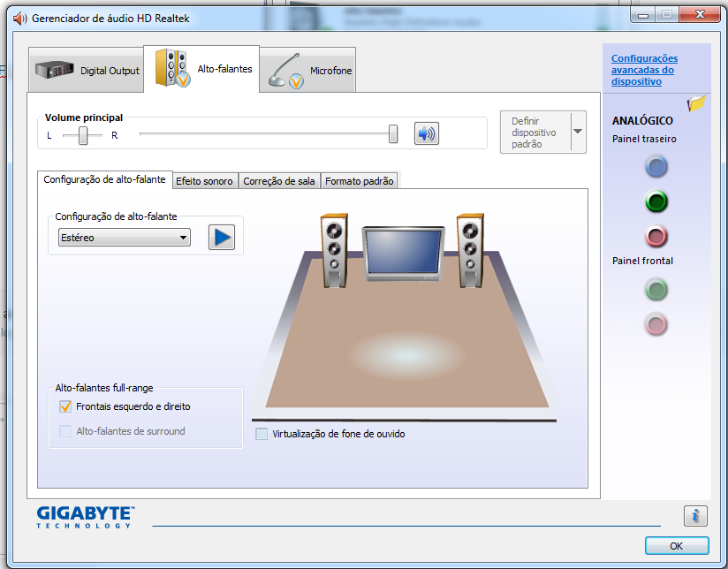The height and width of the screenshot is (569, 728).
Task: Switch to the Digital Output tab
Action: tap(87, 71)
